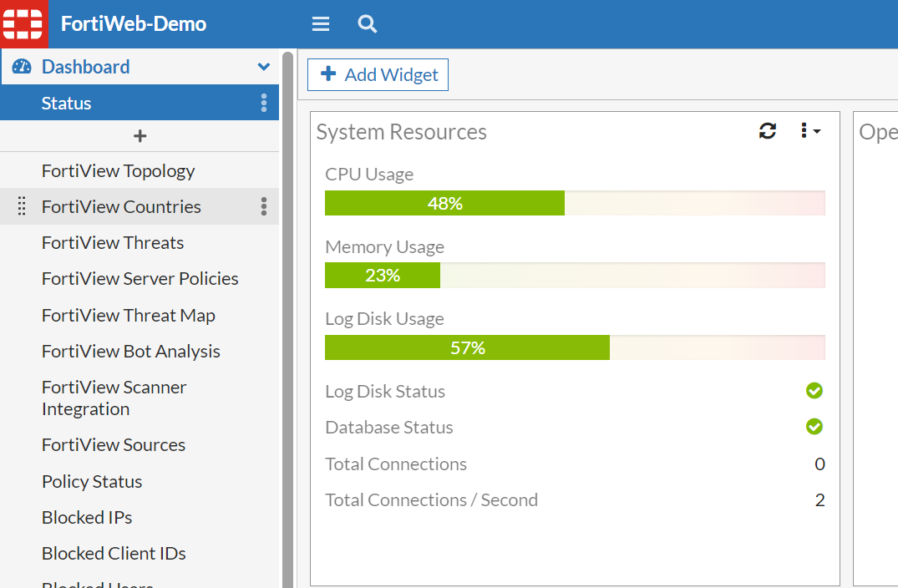Toggle the hamburger navigation menu
Screen dimensions: 898x588
click(x=321, y=24)
